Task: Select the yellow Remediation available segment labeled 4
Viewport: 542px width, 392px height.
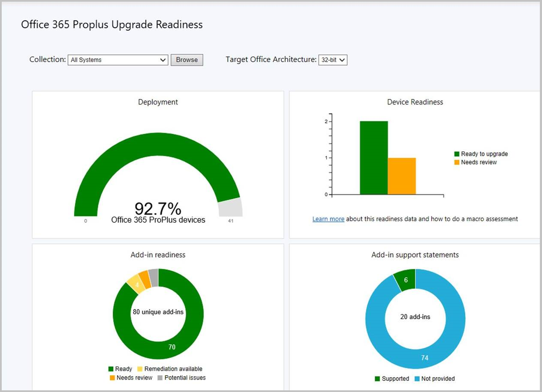Action: pyautogui.click(x=137, y=285)
